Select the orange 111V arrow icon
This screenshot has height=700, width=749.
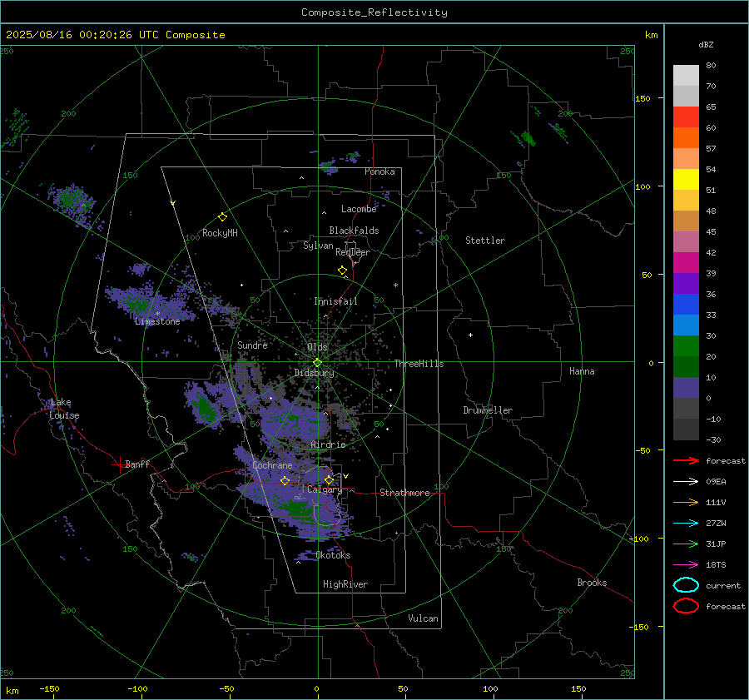pyautogui.click(x=686, y=502)
